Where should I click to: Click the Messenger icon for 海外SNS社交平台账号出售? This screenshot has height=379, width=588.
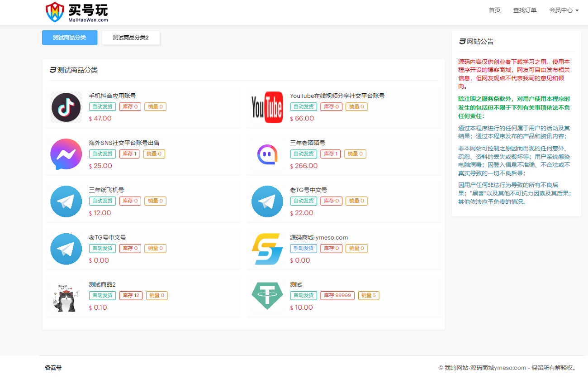click(66, 154)
